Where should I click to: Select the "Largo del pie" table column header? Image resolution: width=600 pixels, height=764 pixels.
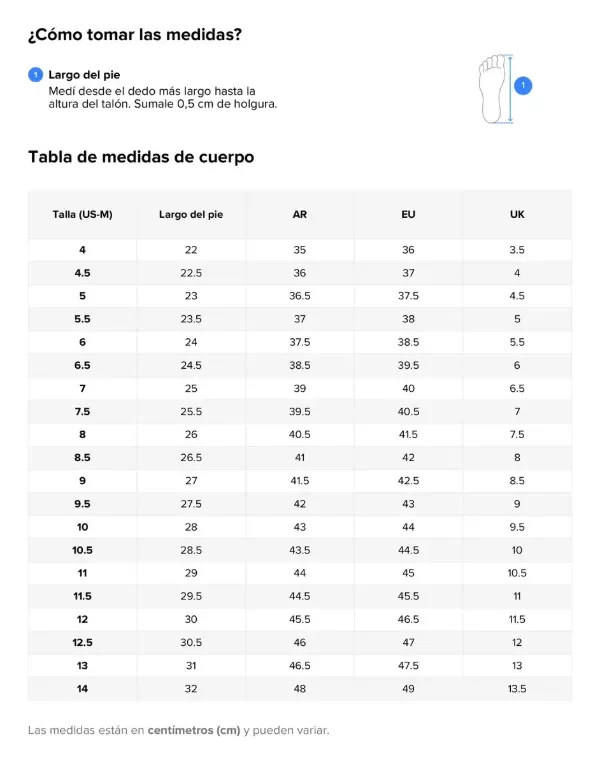tap(191, 214)
